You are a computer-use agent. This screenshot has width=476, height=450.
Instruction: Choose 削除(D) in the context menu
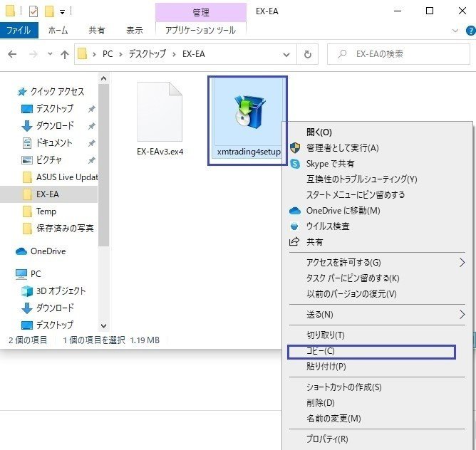pyautogui.click(x=320, y=403)
